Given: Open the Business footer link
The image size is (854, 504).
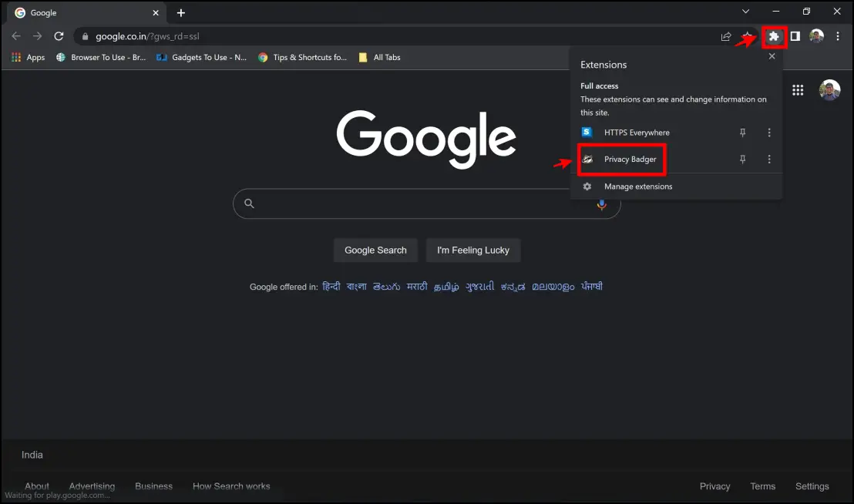Looking at the screenshot, I should pos(153,486).
